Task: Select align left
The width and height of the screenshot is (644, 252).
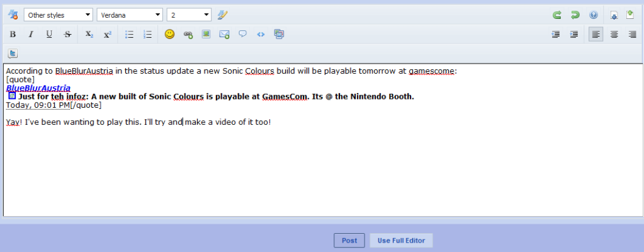Action: pos(596,34)
